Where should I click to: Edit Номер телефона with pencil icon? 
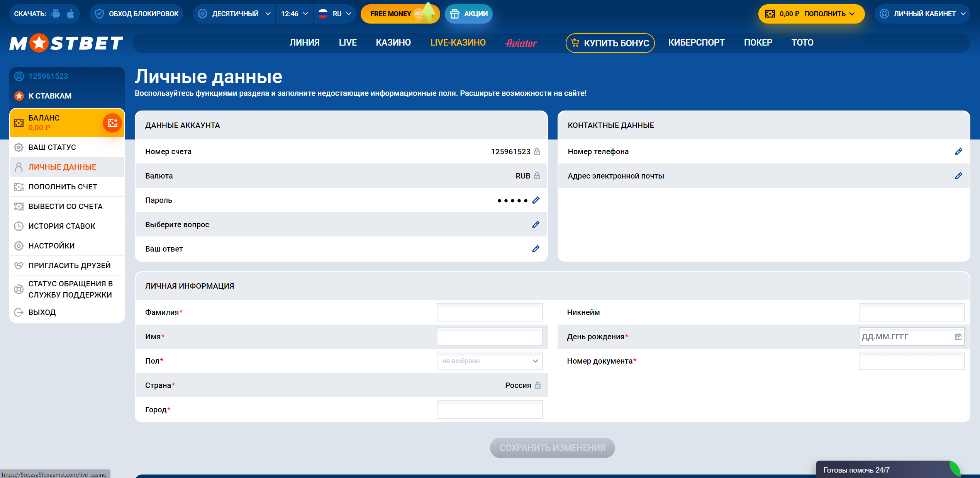(x=959, y=151)
